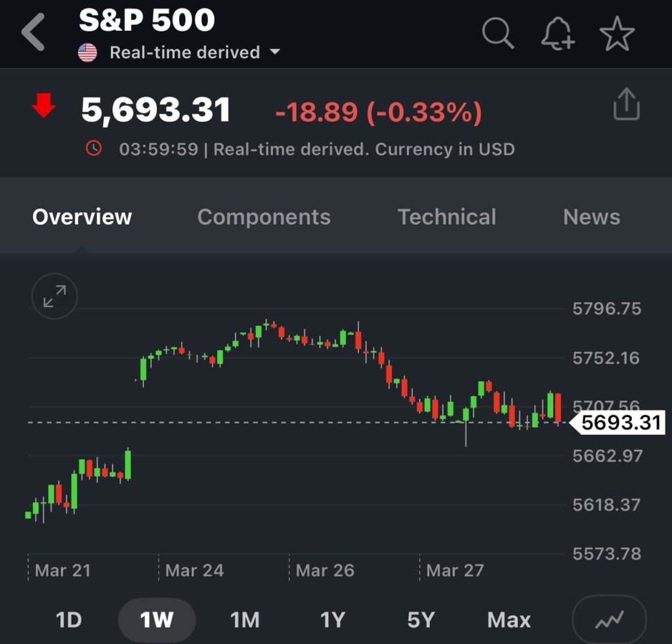Tap the 5693.31 current price label
Screen dimensions: 672x644
point(620,423)
